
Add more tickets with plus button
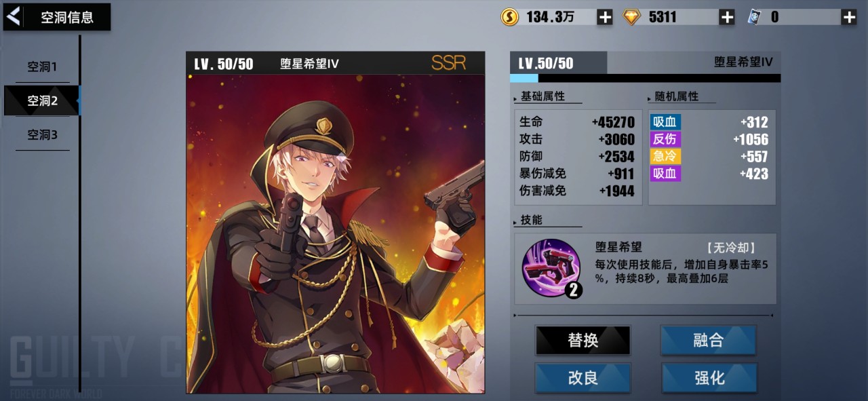pos(849,18)
